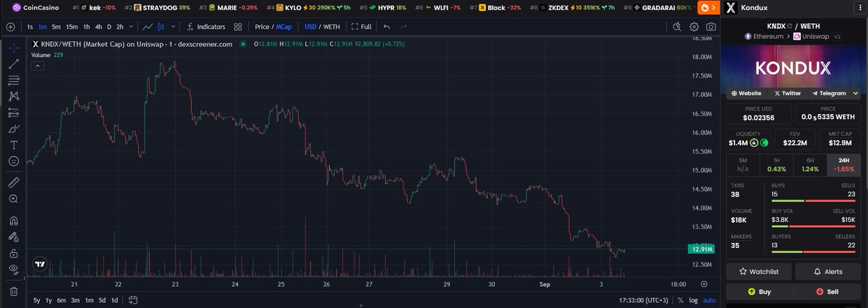Viewport: 868px width, 308px height.
Task: Click the red Sell button
Action: 828,291
